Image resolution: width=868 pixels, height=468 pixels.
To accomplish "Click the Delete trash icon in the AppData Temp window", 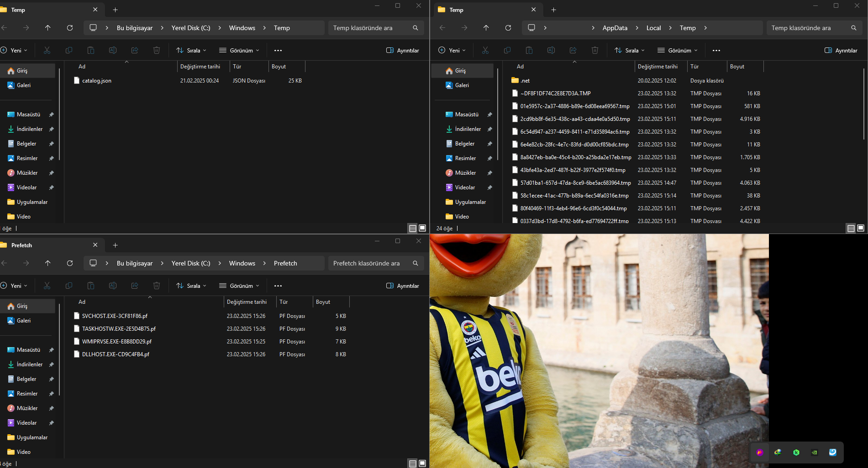I will point(595,50).
